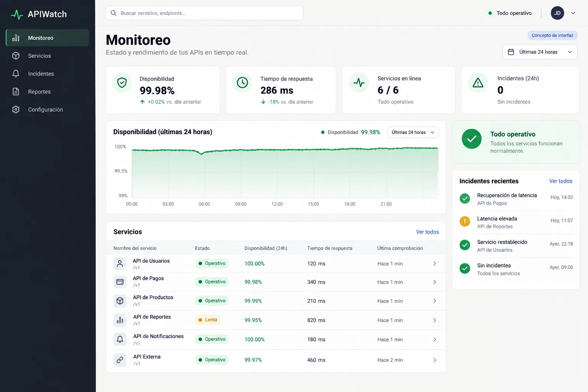Click the Incidentes bell icon in sidebar
The image size is (588, 392).
pyautogui.click(x=16, y=73)
